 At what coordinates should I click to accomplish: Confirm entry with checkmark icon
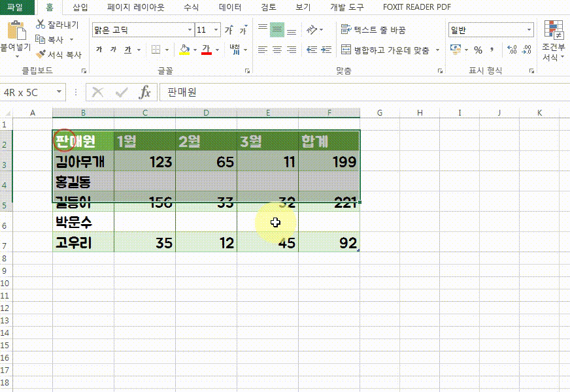[x=122, y=92]
